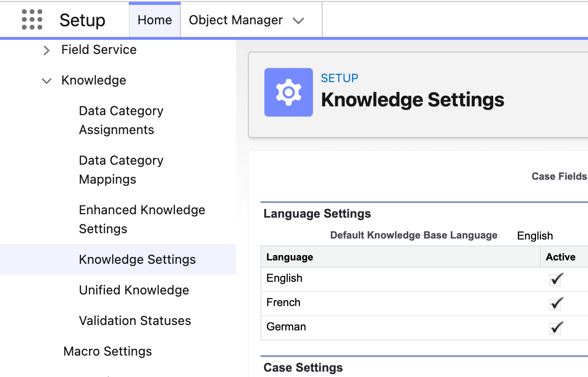Image resolution: width=588 pixels, height=377 pixels.
Task: Go to Enhanced Knowledge Settings
Action: point(142,219)
